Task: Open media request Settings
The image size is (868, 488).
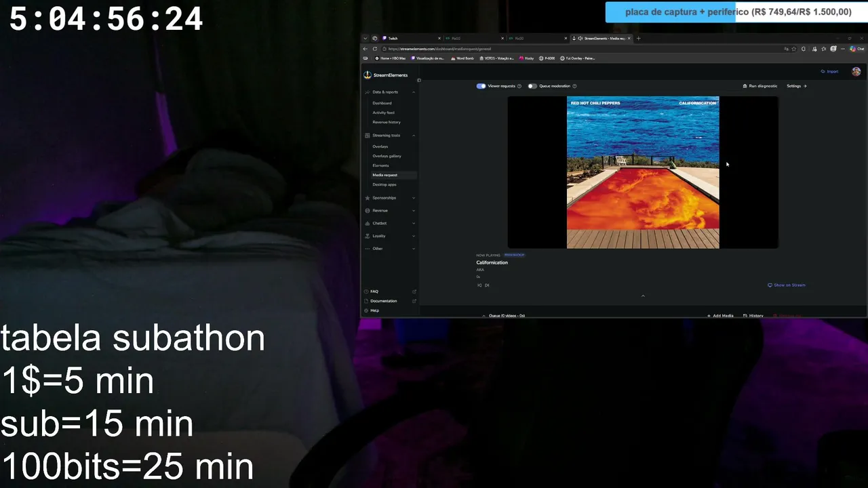Action: click(796, 86)
